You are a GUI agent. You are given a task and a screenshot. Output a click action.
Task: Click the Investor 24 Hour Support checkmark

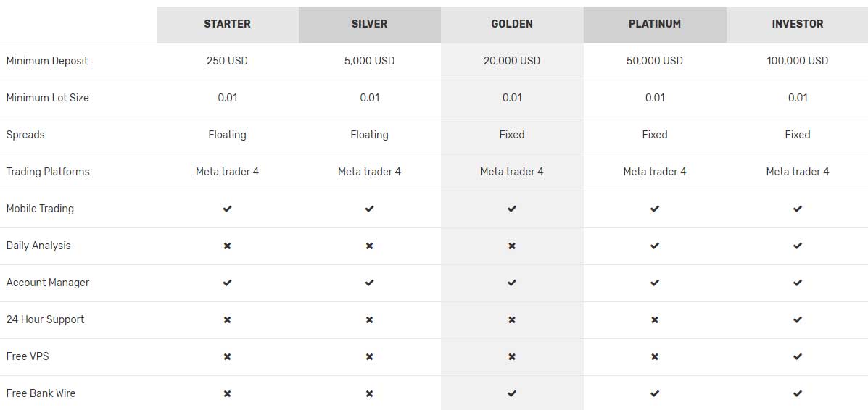(798, 319)
